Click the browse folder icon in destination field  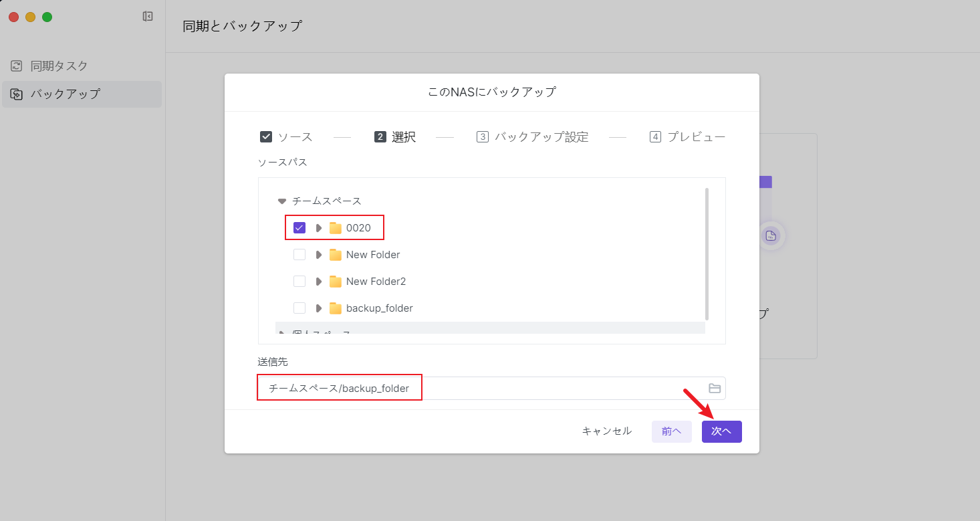(x=715, y=389)
